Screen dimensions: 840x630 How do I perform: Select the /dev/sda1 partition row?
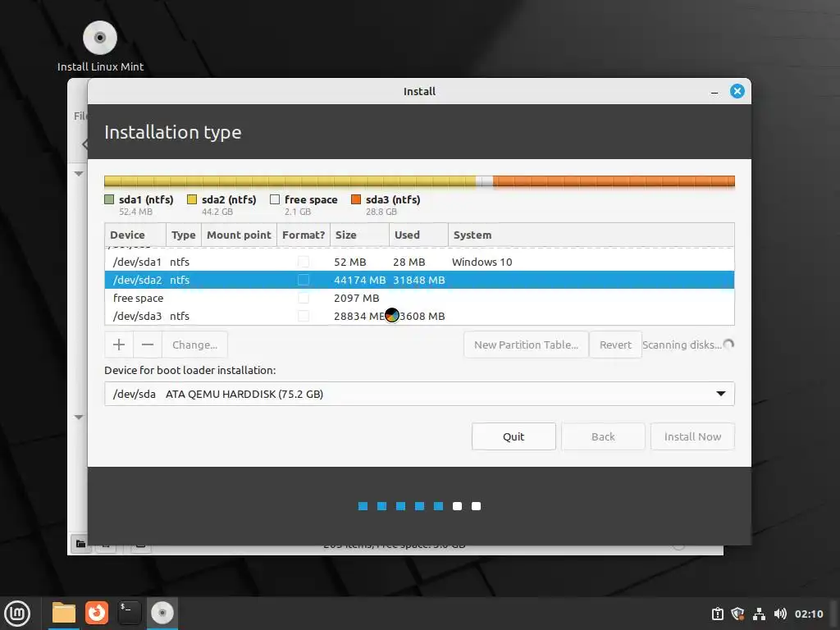point(419,262)
